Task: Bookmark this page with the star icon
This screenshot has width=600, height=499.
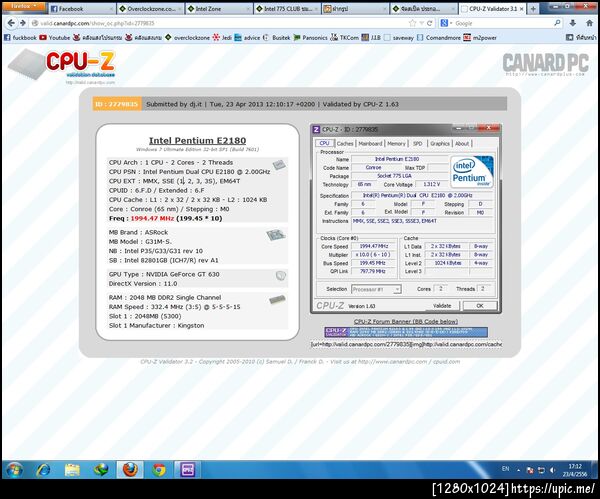Action: [x=412, y=23]
